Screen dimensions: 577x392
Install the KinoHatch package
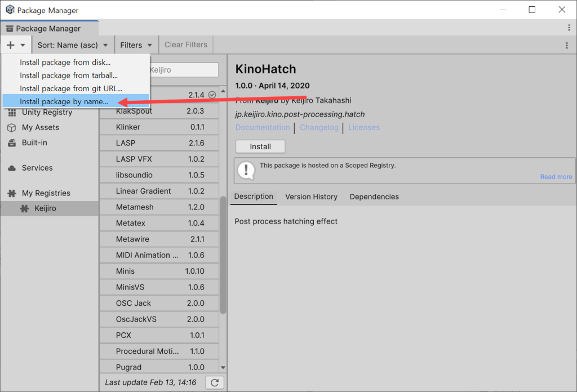pos(260,146)
